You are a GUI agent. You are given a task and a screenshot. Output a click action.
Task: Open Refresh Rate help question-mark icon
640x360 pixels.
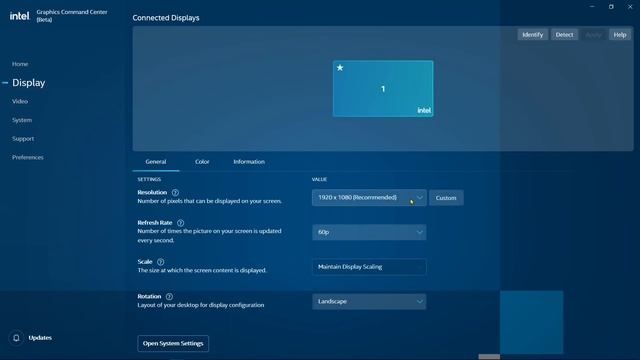click(x=180, y=223)
